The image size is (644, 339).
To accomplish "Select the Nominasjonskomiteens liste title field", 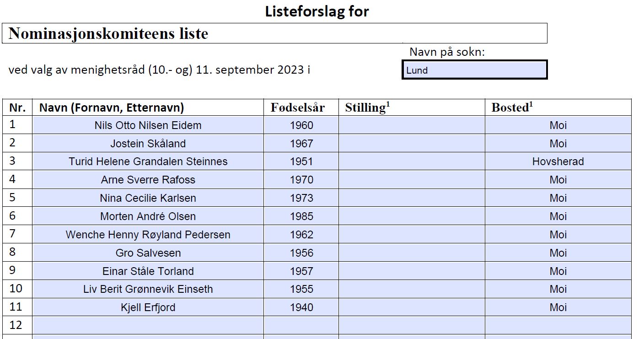I will (x=274, y=33).
